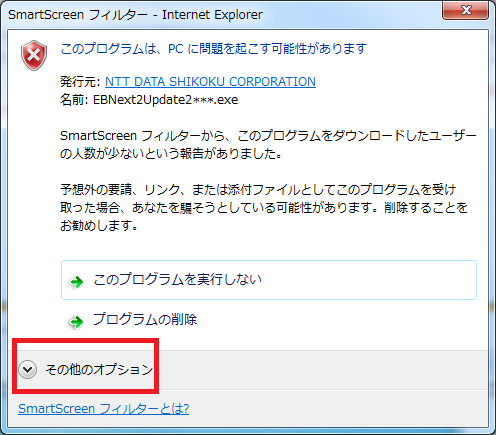Image resolution: width=496 pixels, height=435 pixels.
Task: Open the SmartScreen フィルターとは? help link
Action: click(104, 409)
